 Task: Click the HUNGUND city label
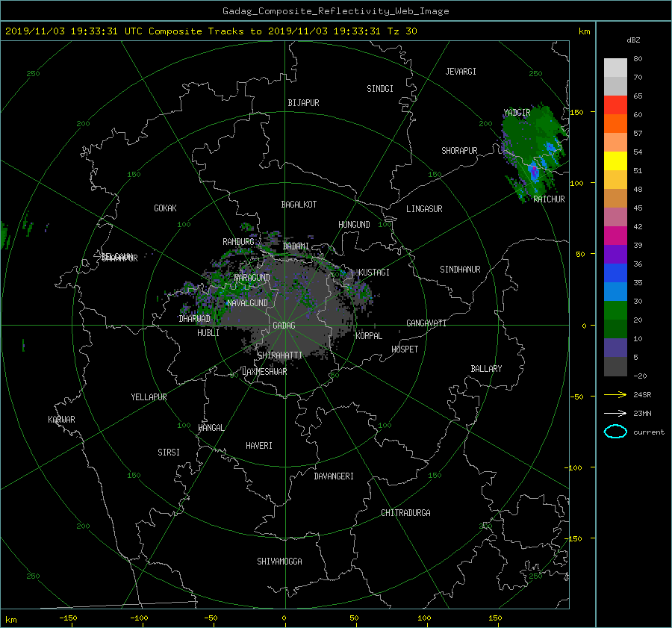[354, 225]
